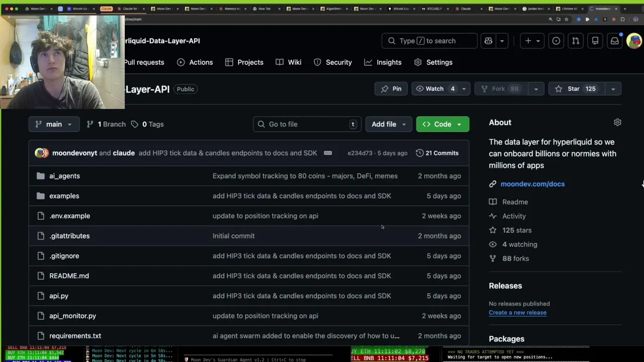644x362 pixels.
Task: Open the moondev.com/docs link
Action: point(532,184)
